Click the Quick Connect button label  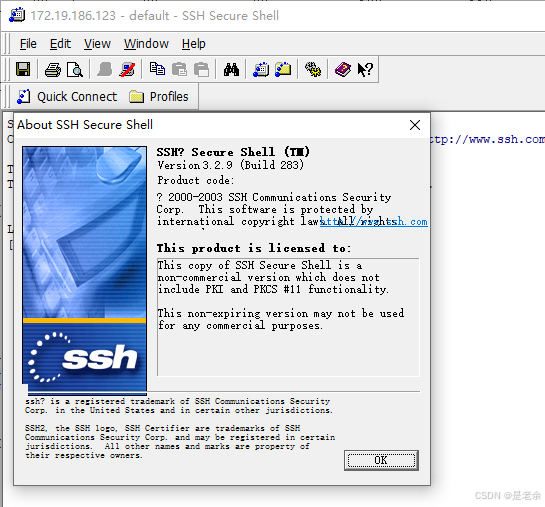(x=77, y=97)
